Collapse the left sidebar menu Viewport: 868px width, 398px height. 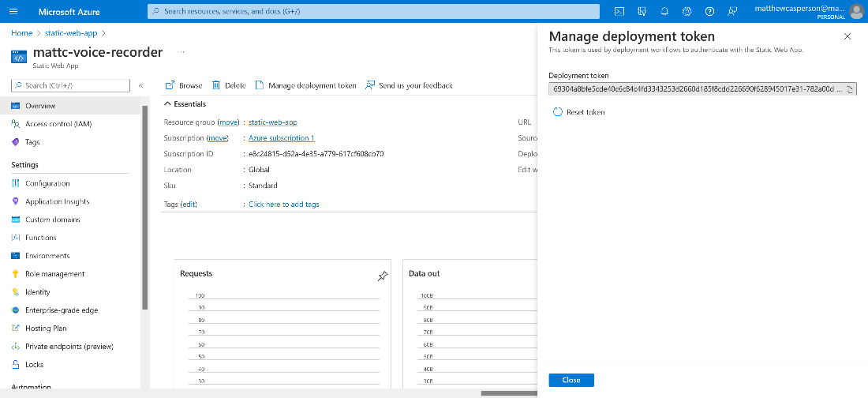pos(140,86)
